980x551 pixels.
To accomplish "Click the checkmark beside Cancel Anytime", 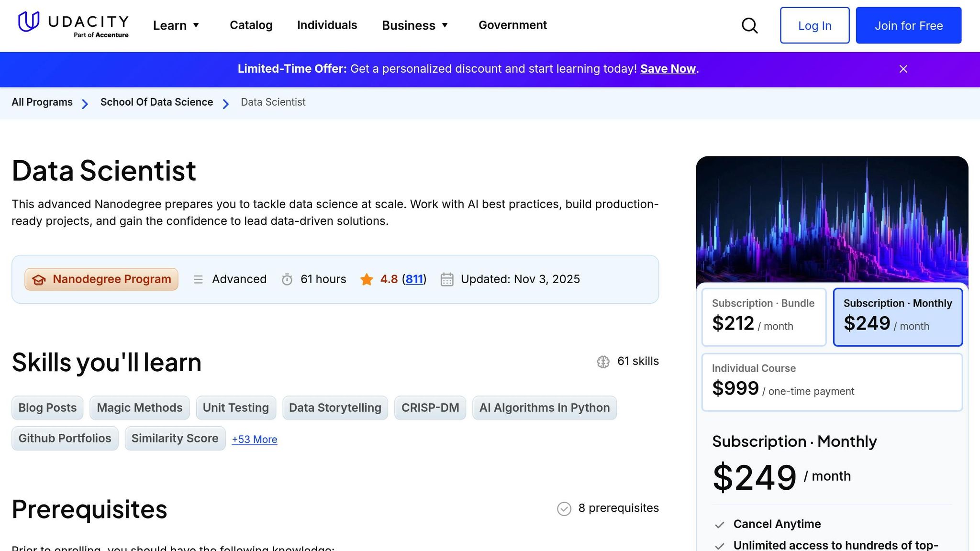I will click(x=720, y=524).
